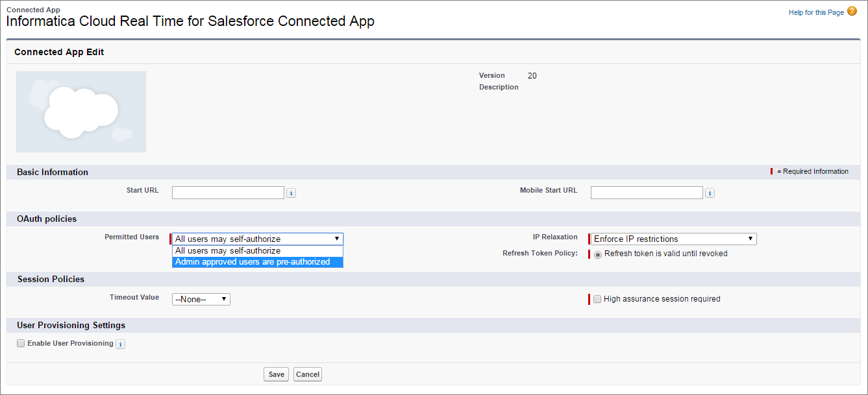Click the User Provisioning Settings header
Image resolution: width=868 pixels, height=395 pixels.
71,325
